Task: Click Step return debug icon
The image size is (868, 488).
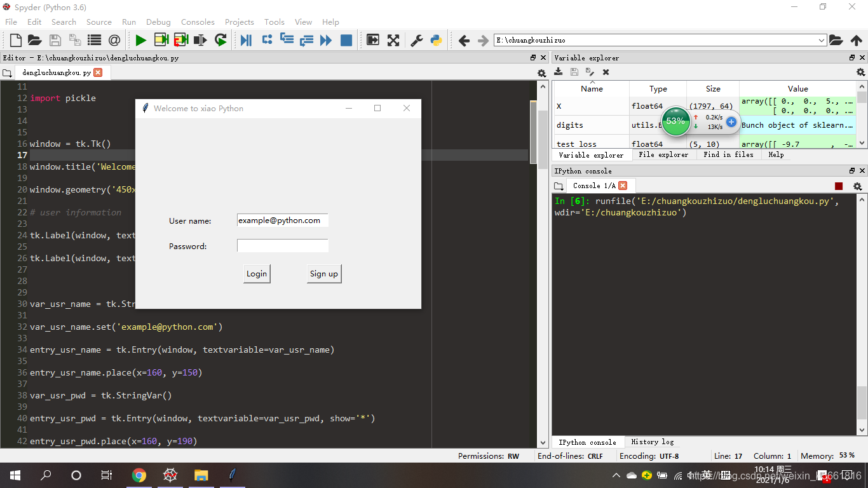Action: (x=307, y=41)
